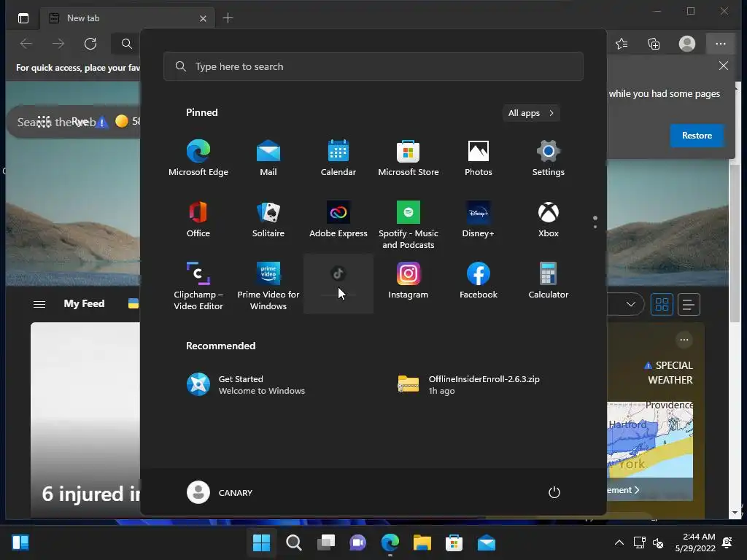The image size is (747, 560).
Task: Click the Type here to search box
Action: pyautogui.click(x=373, y=66)
